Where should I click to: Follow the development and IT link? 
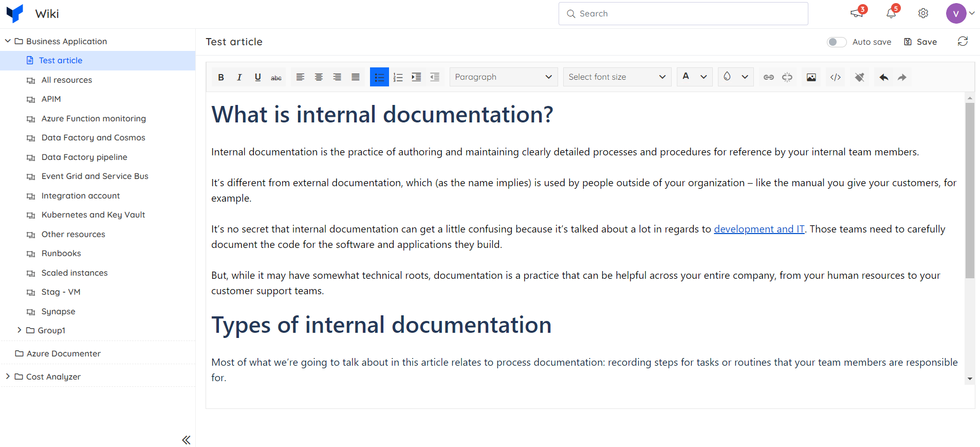coord(759,229)
